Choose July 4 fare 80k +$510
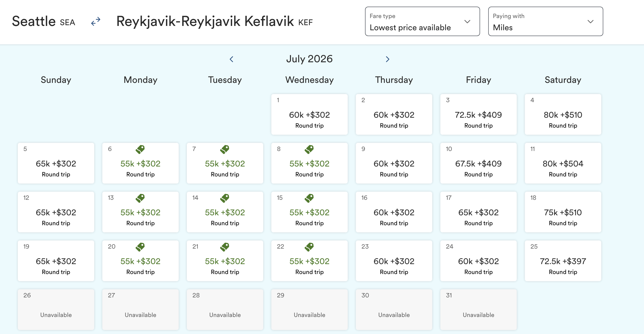644x334 pixels. click(563, 114)
